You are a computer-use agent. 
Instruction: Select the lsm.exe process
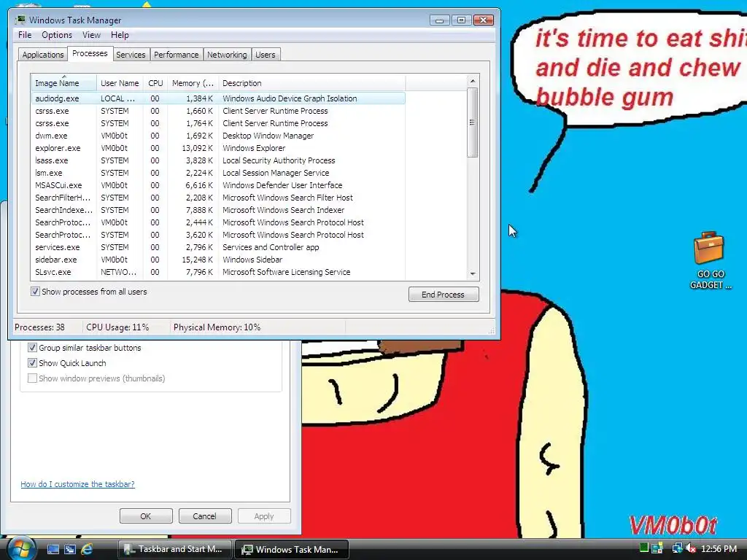pyautogui.click(x=218, y=173)
